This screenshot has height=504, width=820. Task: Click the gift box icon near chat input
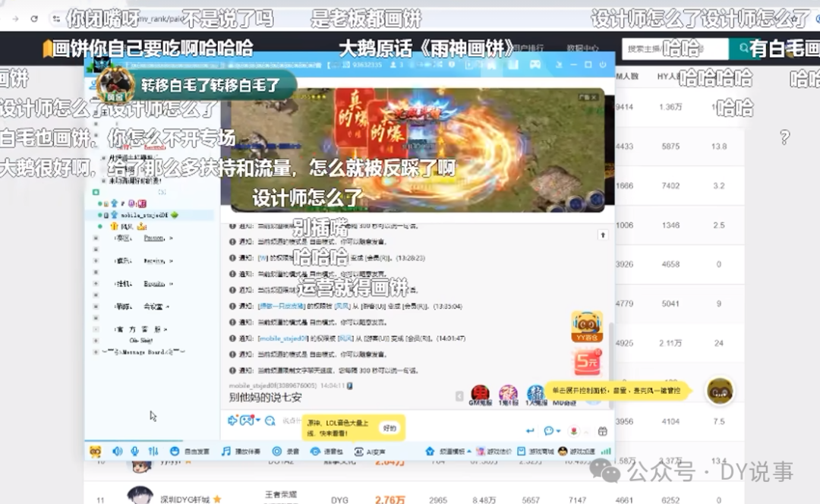[x=602, y=431]
